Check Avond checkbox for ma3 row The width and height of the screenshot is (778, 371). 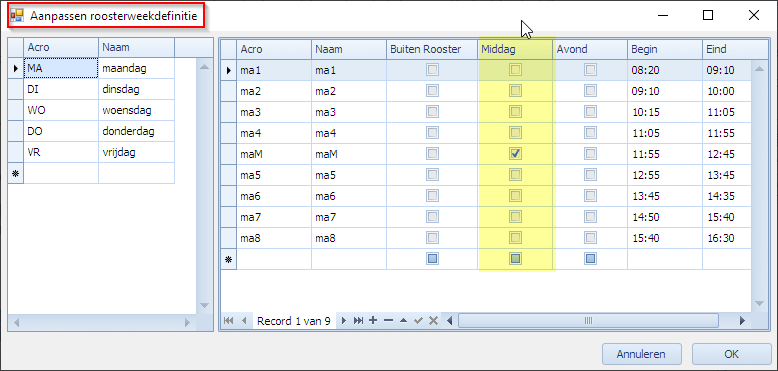pos(590,112)
